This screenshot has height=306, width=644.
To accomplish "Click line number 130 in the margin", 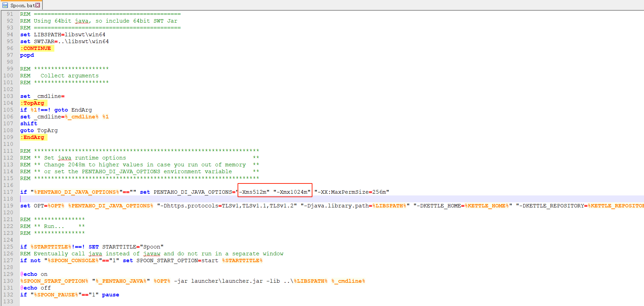I will (8, 281).
